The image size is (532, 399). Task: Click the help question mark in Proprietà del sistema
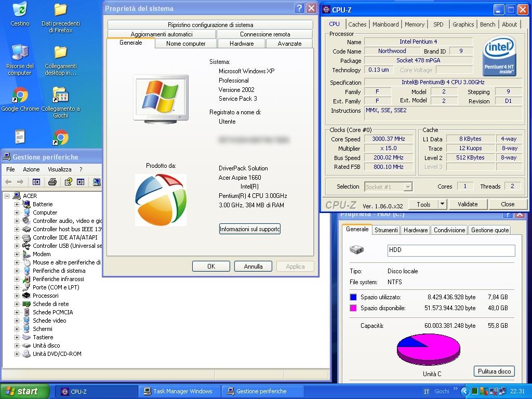coord(299,8)
